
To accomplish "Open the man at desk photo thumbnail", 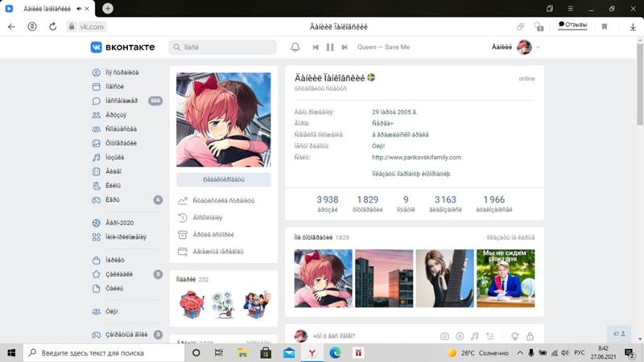I will click(x=506, y=278).
